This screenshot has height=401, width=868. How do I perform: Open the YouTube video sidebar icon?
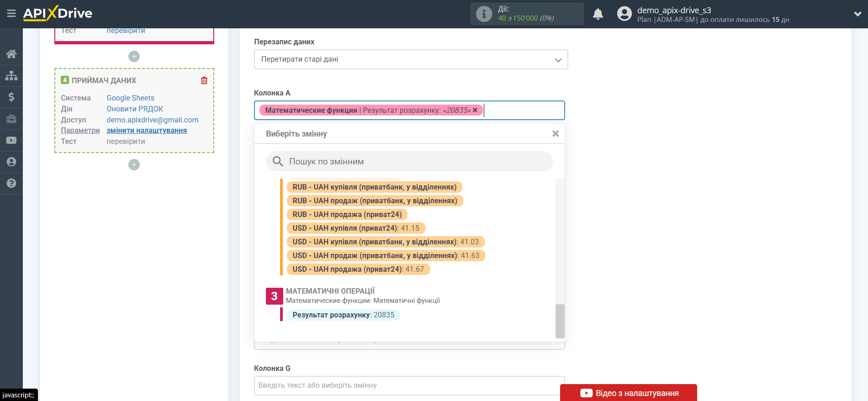(x=11, y=140)
